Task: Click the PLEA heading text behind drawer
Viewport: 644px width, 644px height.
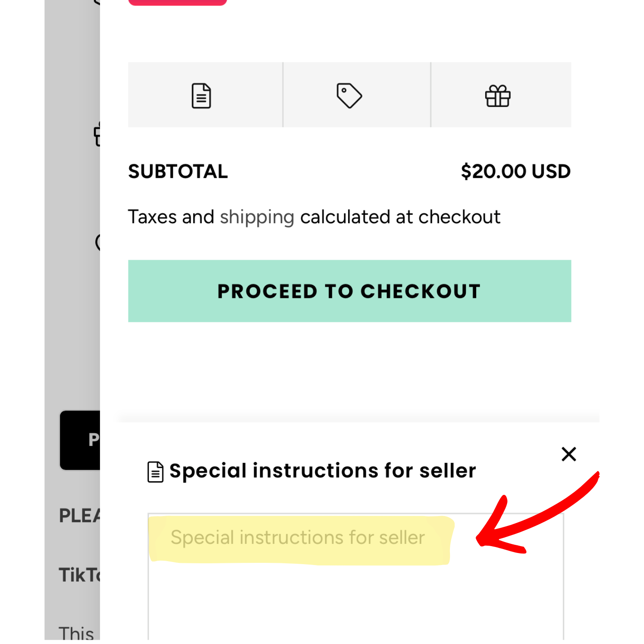Action: click(79, 516)
